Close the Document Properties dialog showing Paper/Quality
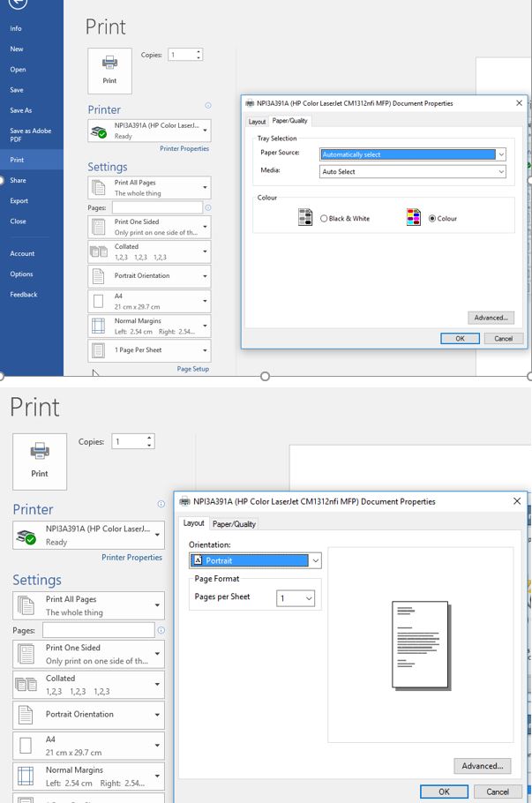The width and height of the screenshot is (532, 803). pyautogui.click(x=519, y=103)
